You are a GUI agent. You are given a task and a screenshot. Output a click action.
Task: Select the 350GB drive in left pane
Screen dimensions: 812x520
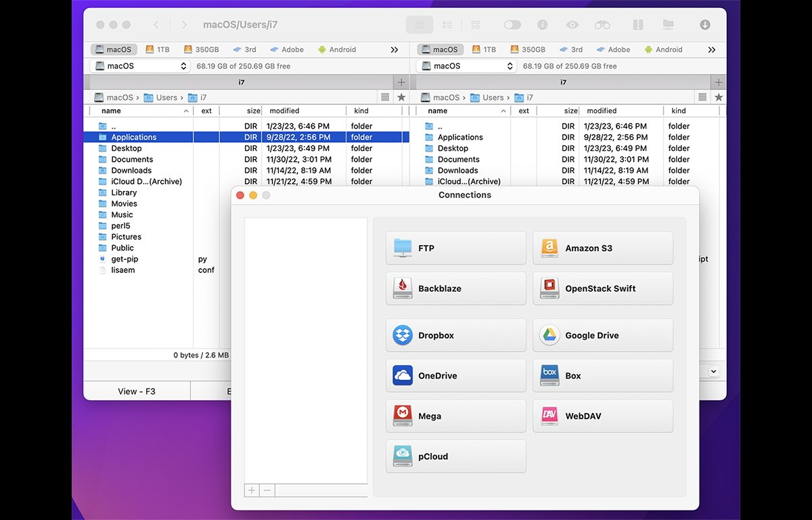200,49
